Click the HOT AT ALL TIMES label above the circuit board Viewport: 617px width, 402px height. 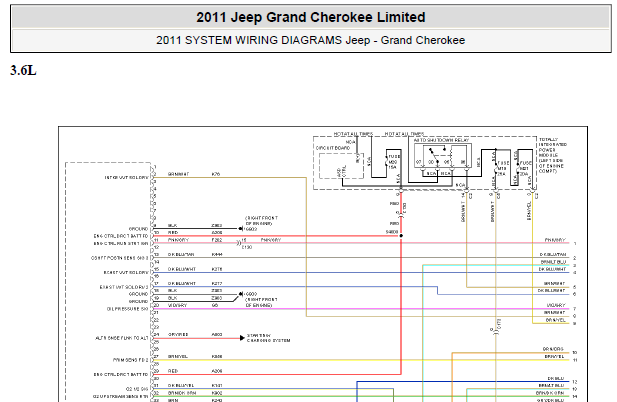pyautogui.click(x=353, y=134)
